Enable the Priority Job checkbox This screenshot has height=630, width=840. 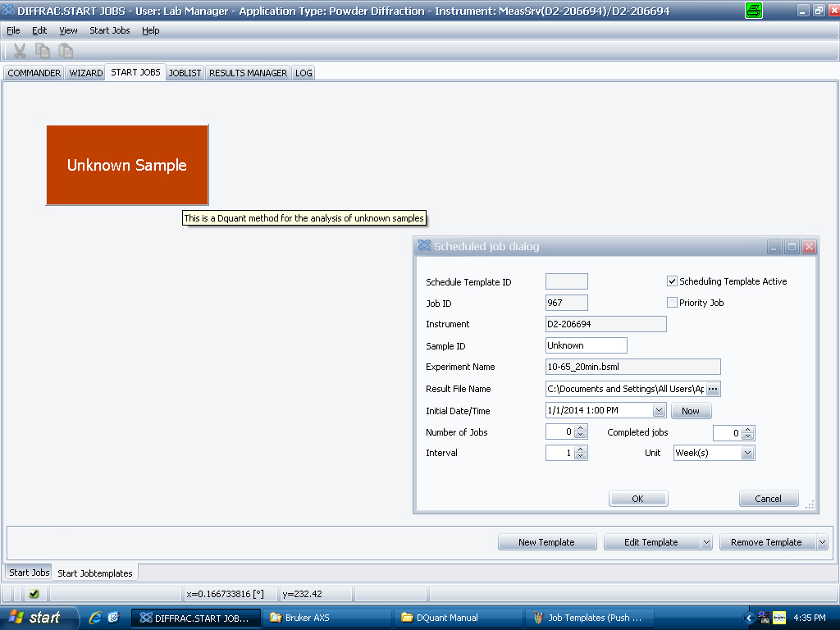[672, 303]
